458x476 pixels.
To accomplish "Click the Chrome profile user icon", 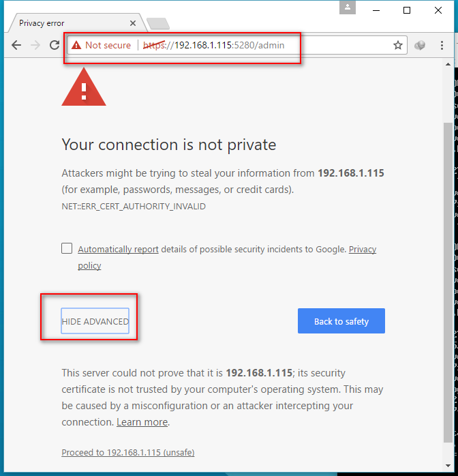I will [x=348, y=8].
